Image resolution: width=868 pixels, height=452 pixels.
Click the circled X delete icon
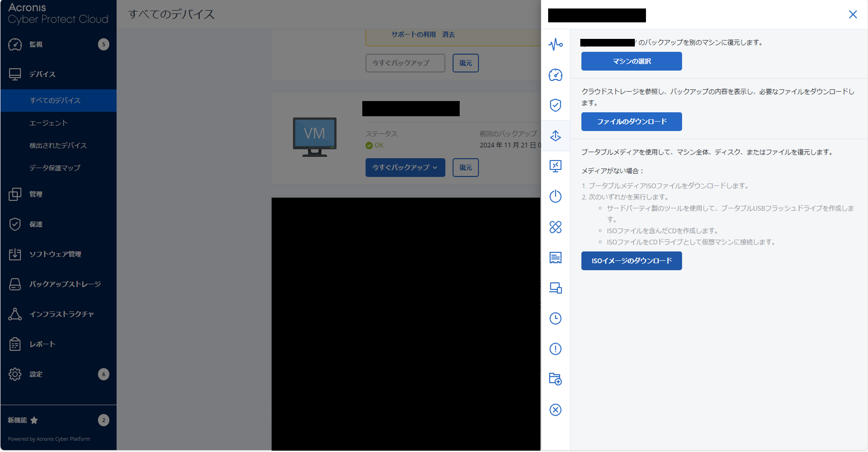[555, 410]
